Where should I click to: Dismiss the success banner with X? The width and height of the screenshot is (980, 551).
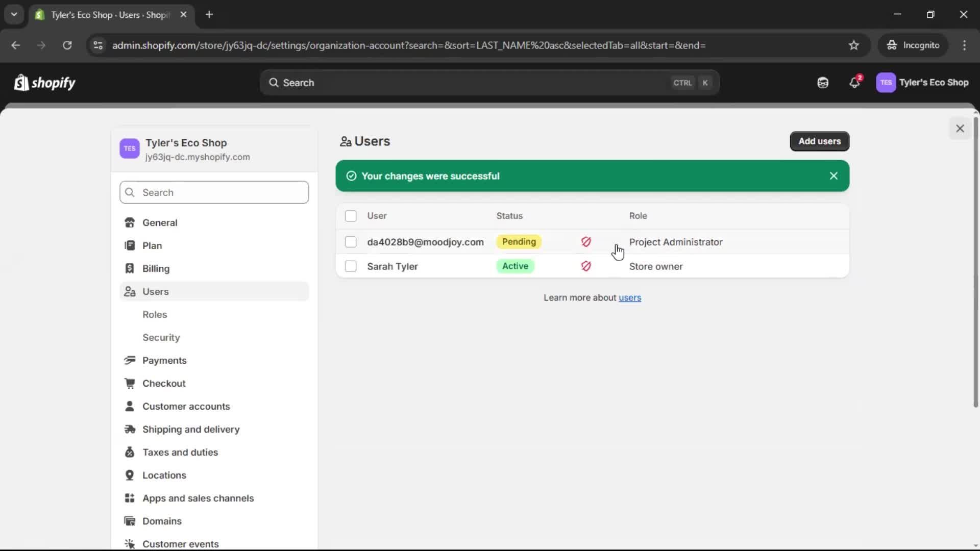tap(833, 176)
